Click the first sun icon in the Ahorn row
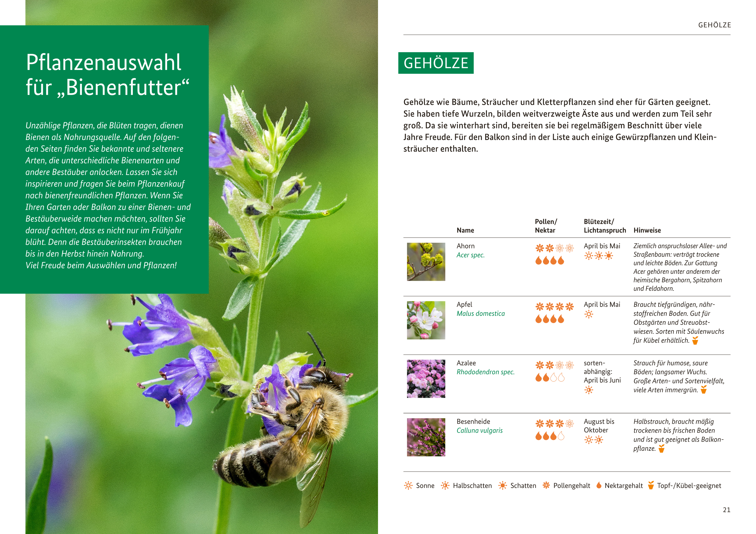Viewport: 756px width, 534px height. point(589,256)
